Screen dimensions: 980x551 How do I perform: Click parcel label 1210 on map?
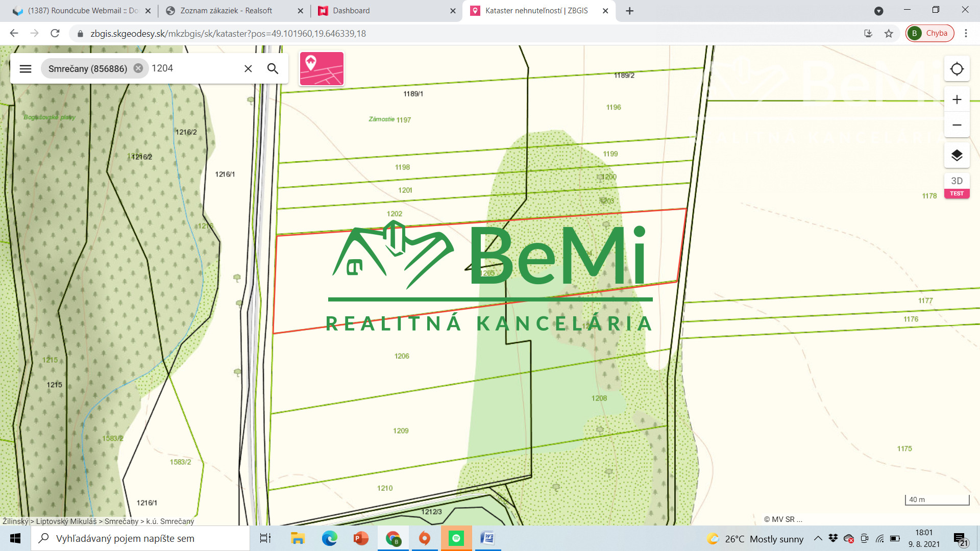[x=385, y=488]
